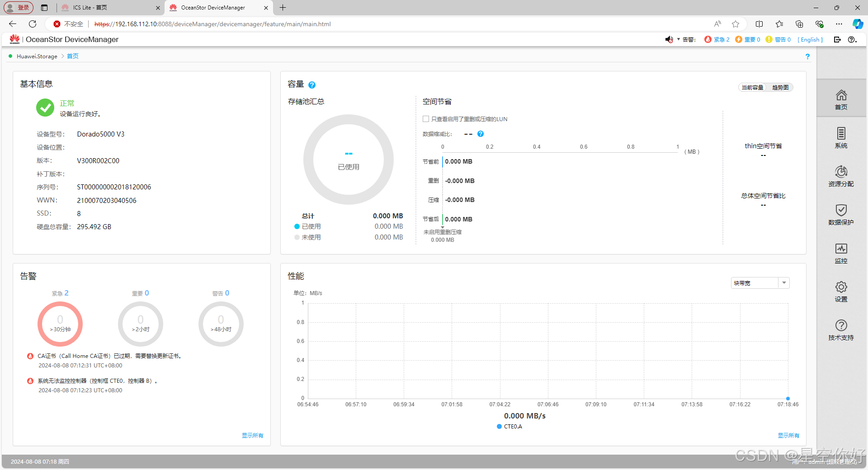This screenshot has height=470, width=868.
Task: Click the storage pool usage donut chart
Action: coord(349,160)
